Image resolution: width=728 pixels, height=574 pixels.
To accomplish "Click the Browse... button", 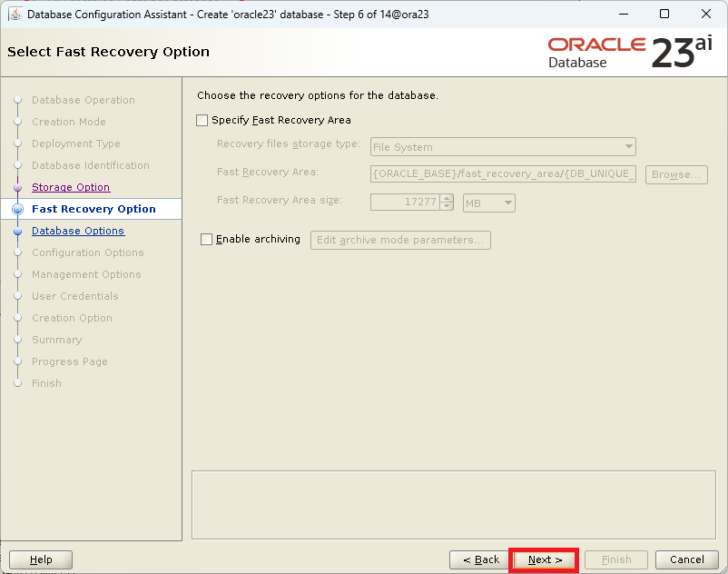I will pos(676,174).
